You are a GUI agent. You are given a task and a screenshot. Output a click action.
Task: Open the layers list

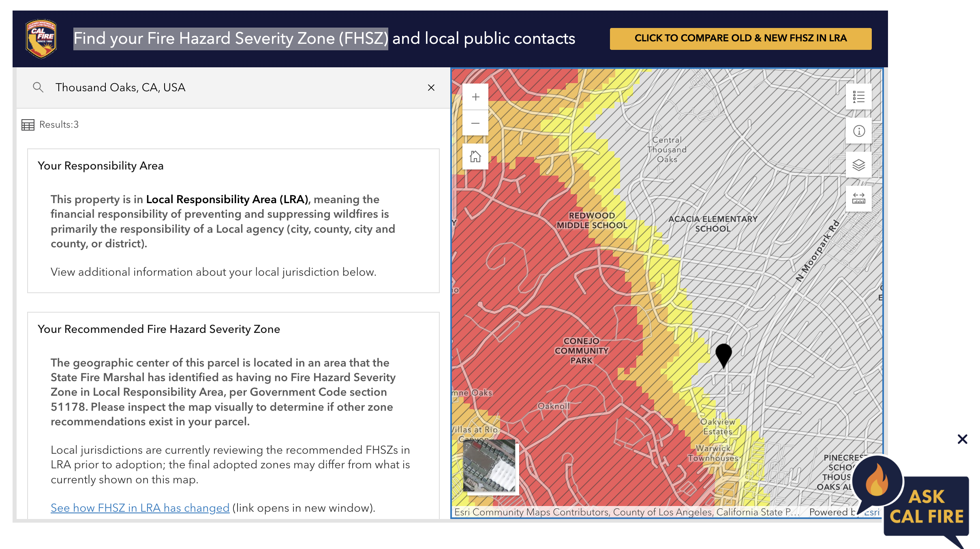coord(858,165)
